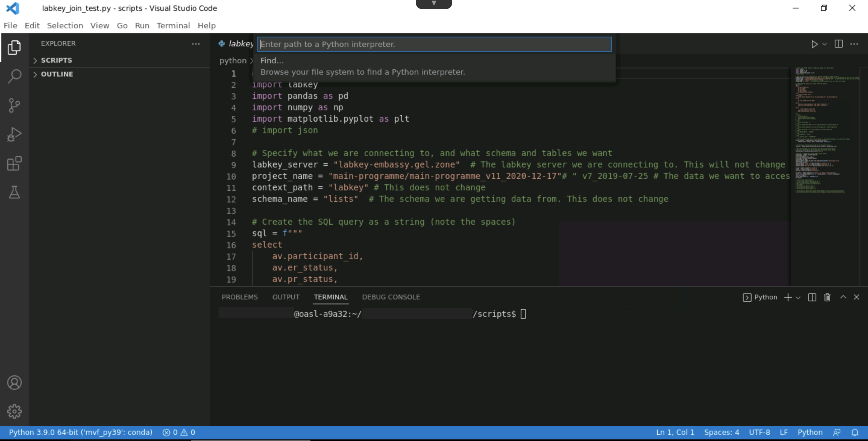Screen dimensions: 868x441
Task: Maximize the panel with caret icon
Action: [x=843, y=297]
